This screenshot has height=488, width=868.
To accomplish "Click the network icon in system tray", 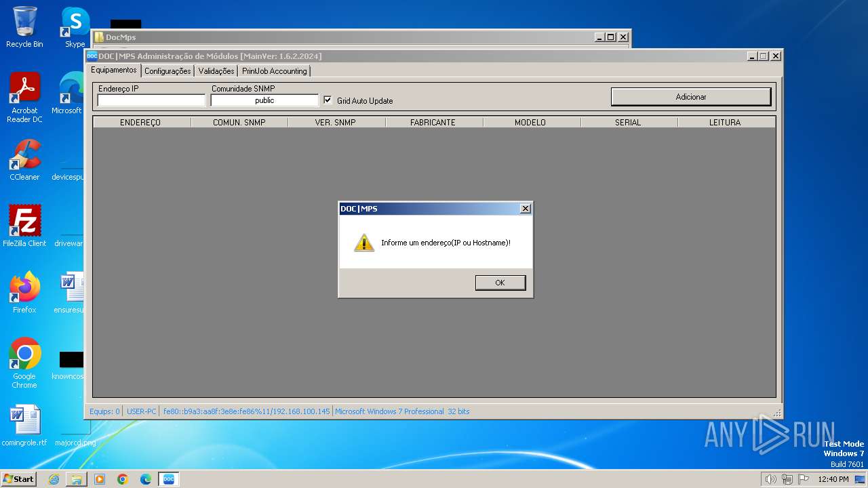I will click(x=787, y=479).
